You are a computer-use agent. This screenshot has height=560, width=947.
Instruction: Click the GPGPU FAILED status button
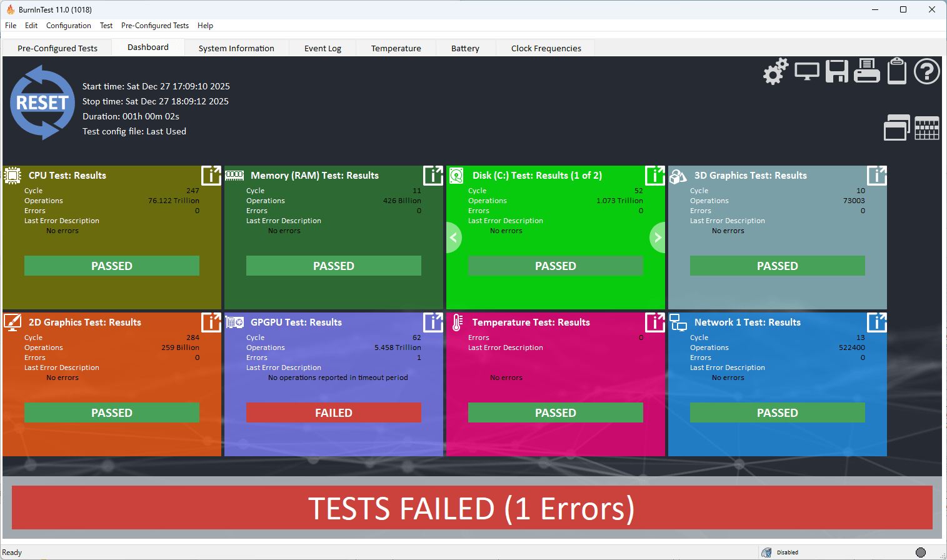(x=333, y=412)
